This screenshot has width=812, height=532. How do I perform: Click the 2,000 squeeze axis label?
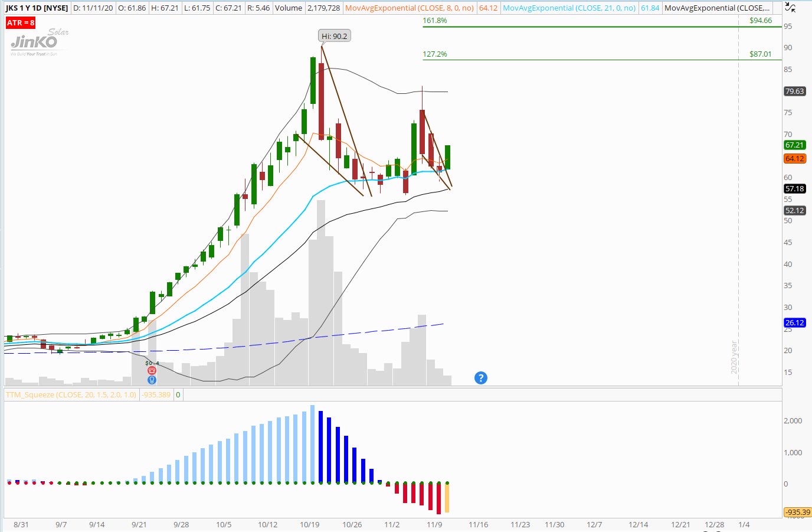[793, 421]
